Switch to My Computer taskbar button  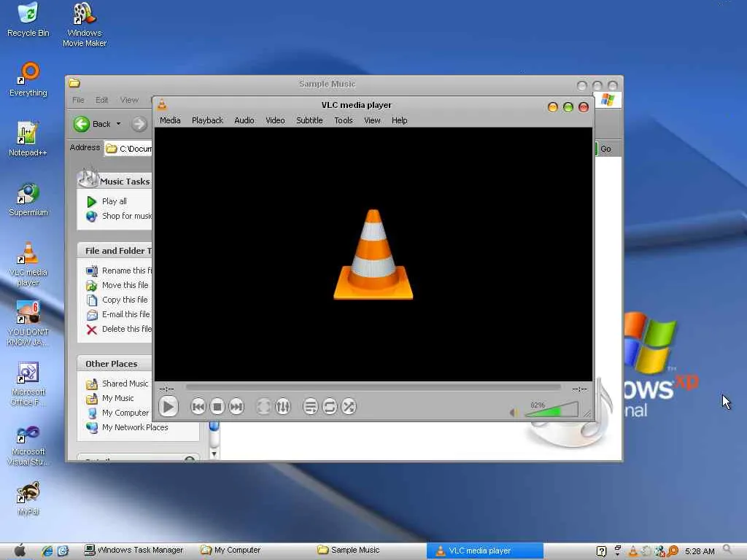coord(231,550)
